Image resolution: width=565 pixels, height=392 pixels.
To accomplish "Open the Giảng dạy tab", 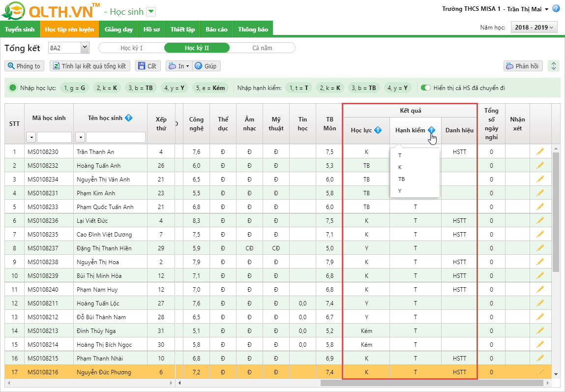I will (119, 29).
